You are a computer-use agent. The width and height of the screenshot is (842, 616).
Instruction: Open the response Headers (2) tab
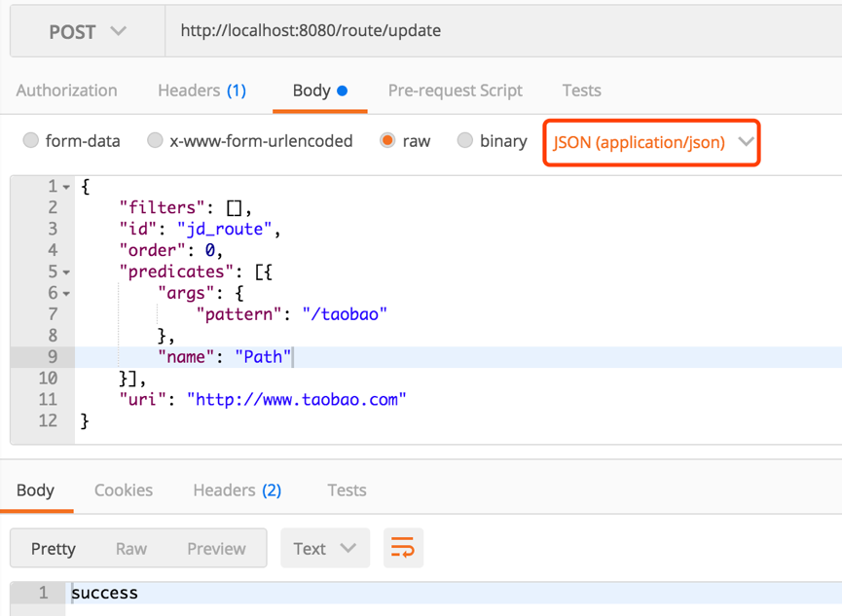(237, 489)
